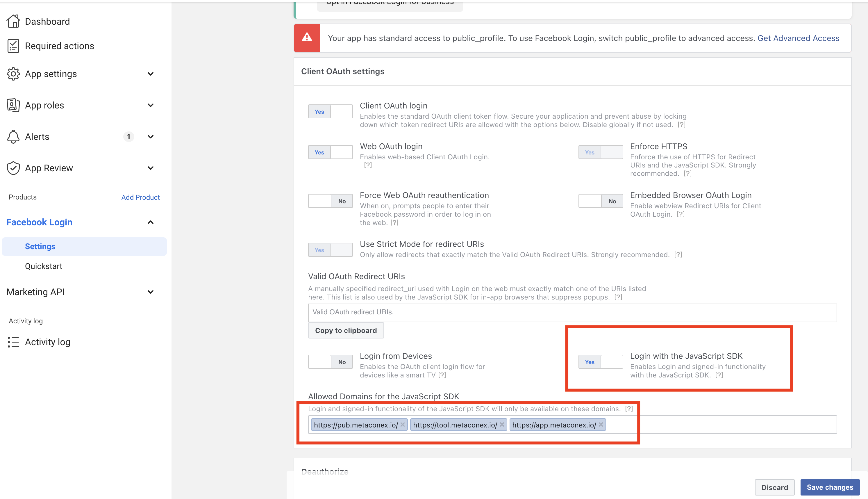
Task: Click the Valid OAuth redirect URIs field
Action: point(572,312)
